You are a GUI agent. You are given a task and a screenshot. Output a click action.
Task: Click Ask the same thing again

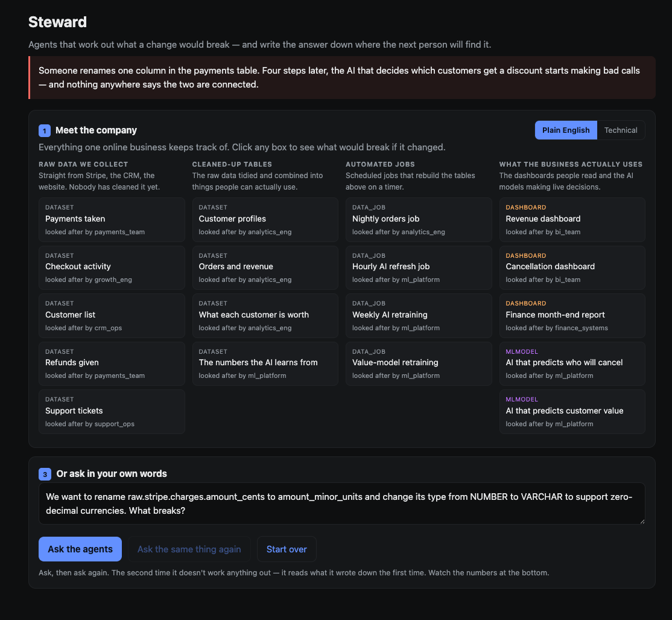(x=189, y=549)
